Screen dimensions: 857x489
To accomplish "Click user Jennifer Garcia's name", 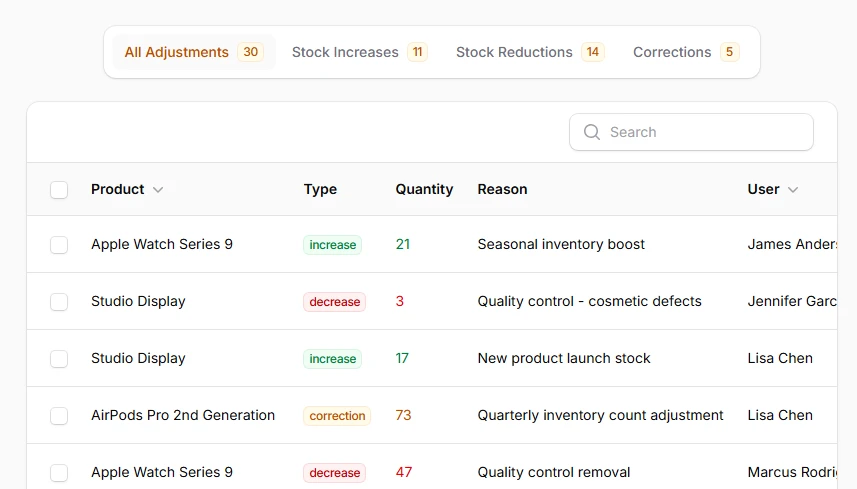I will [x=792, y=301].
